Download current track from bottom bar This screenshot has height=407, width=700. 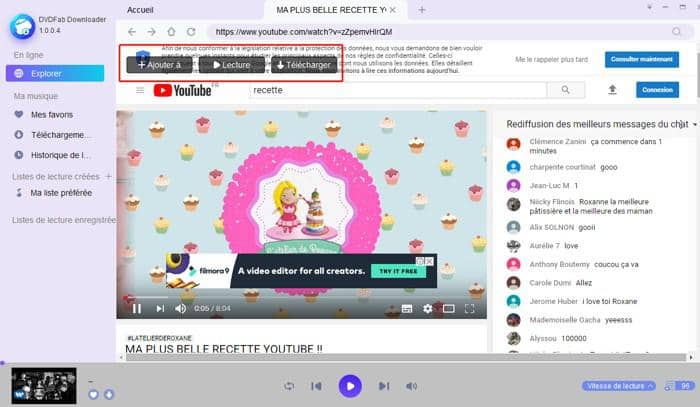[x=109, y=395]
